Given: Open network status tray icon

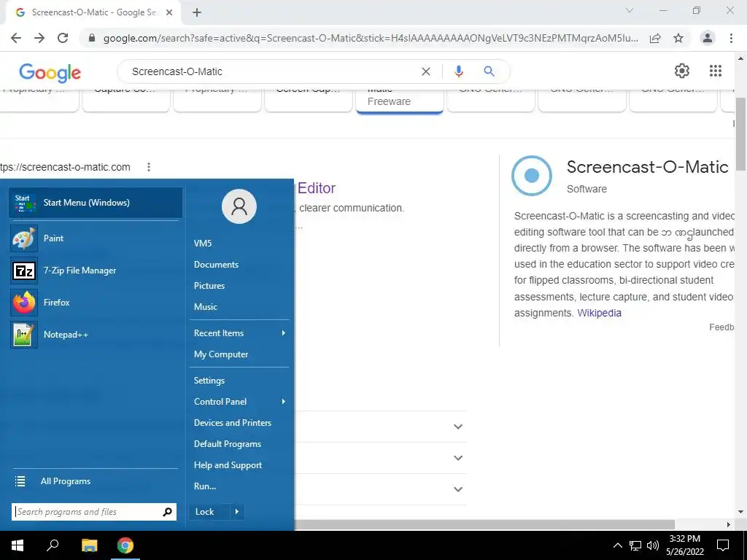Looking at the screenshot, I should point(635,545).
